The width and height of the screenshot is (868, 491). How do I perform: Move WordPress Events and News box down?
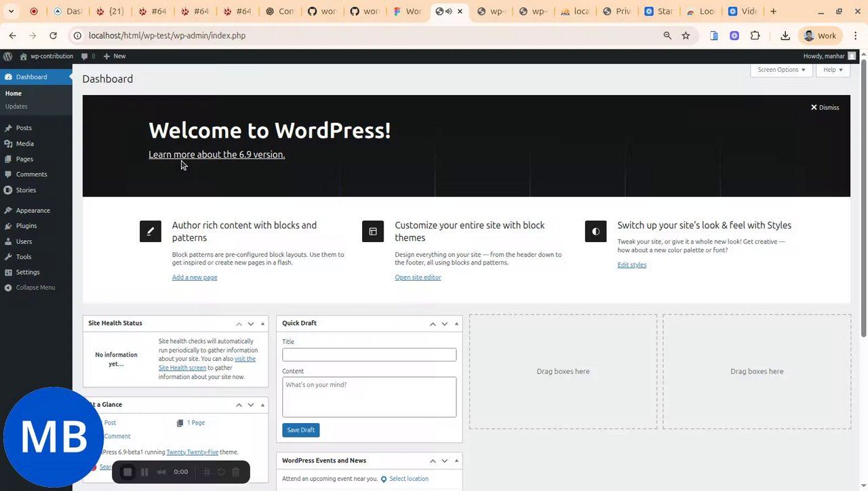coord(445,460)
